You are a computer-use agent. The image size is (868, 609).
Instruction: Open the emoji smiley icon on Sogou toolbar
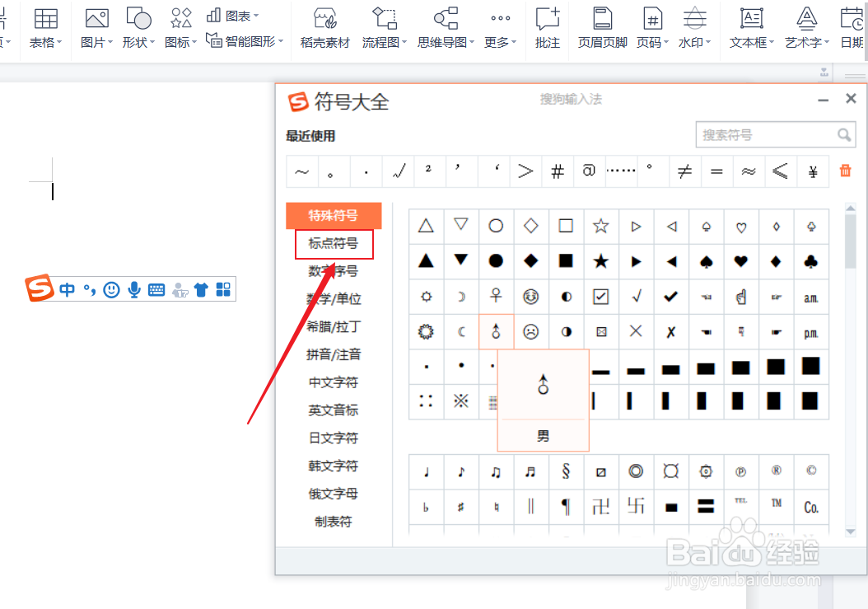point(111,289)
